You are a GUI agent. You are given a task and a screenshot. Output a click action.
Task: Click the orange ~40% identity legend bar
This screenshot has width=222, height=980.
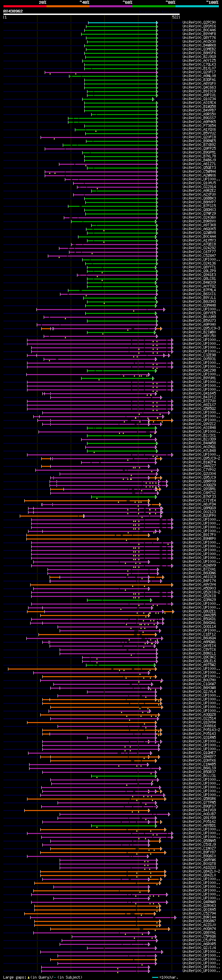click(x=68, y=6)
